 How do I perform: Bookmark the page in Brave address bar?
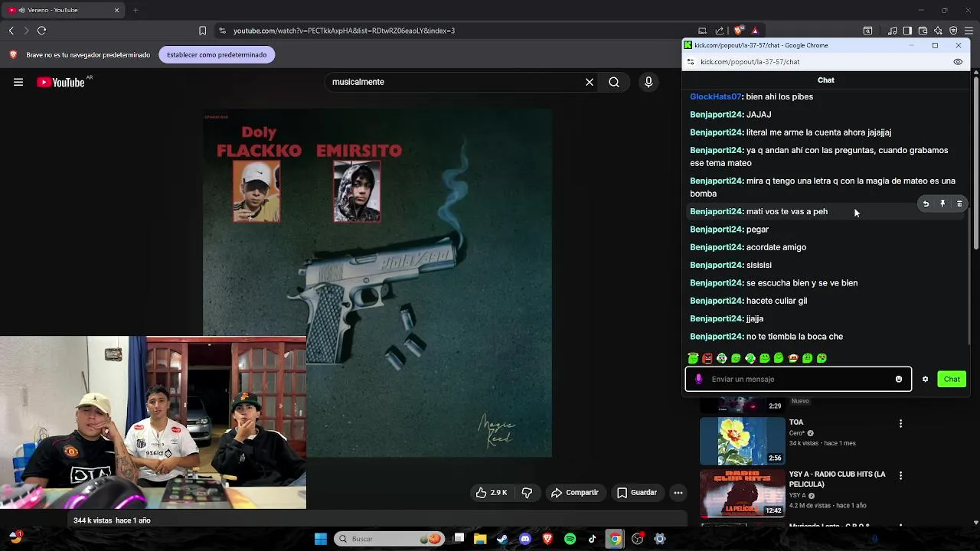point(202,31)
